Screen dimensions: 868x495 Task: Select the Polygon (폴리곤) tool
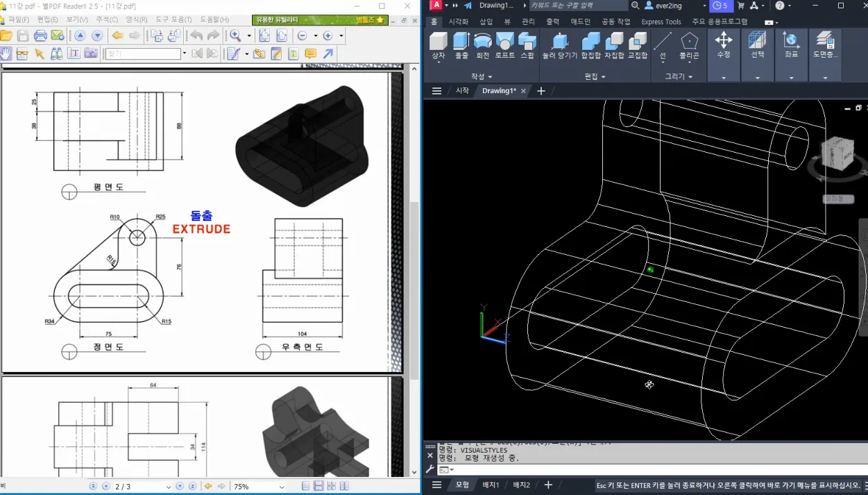(689, 45)
